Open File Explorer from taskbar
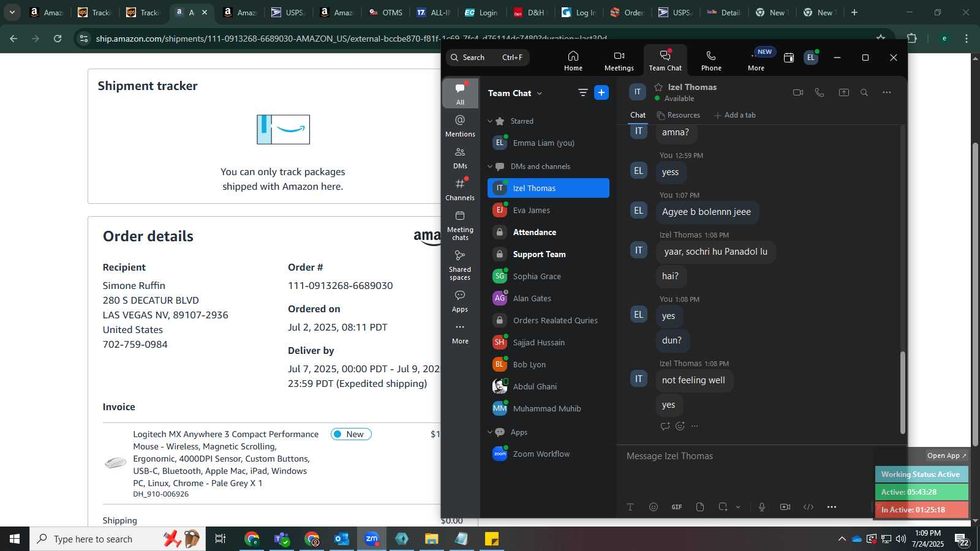The image size is (980, 551). pos(432,539)
